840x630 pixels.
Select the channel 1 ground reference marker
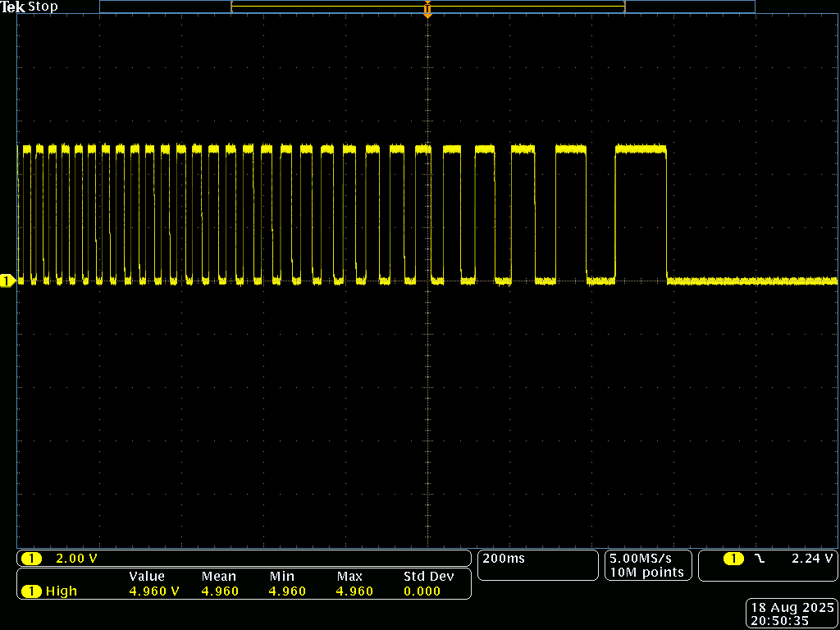[7, 281]
